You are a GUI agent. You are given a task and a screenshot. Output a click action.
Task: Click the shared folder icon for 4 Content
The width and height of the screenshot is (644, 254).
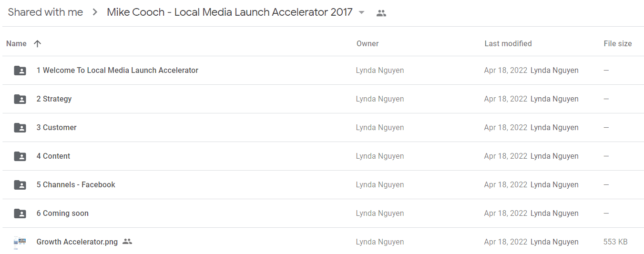point(20,156)
